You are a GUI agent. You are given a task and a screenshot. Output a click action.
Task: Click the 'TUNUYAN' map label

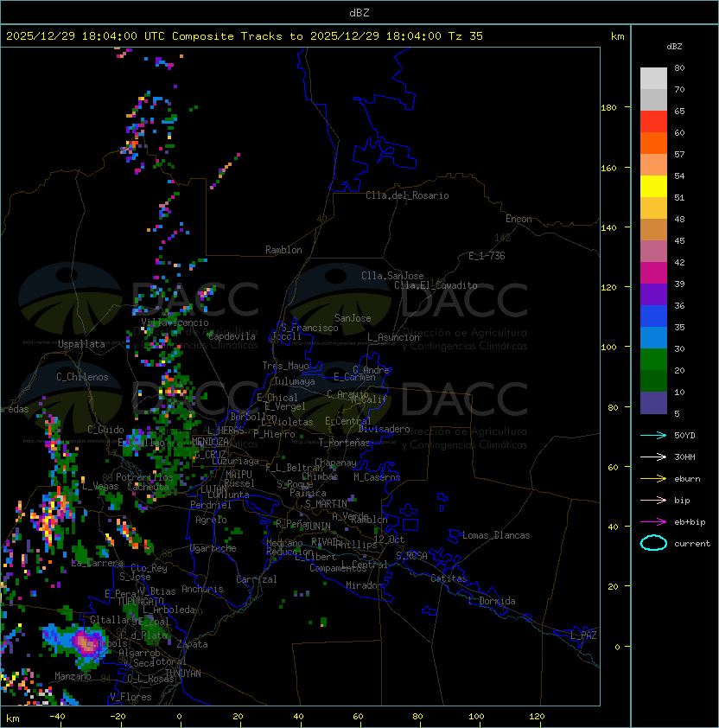183,674
